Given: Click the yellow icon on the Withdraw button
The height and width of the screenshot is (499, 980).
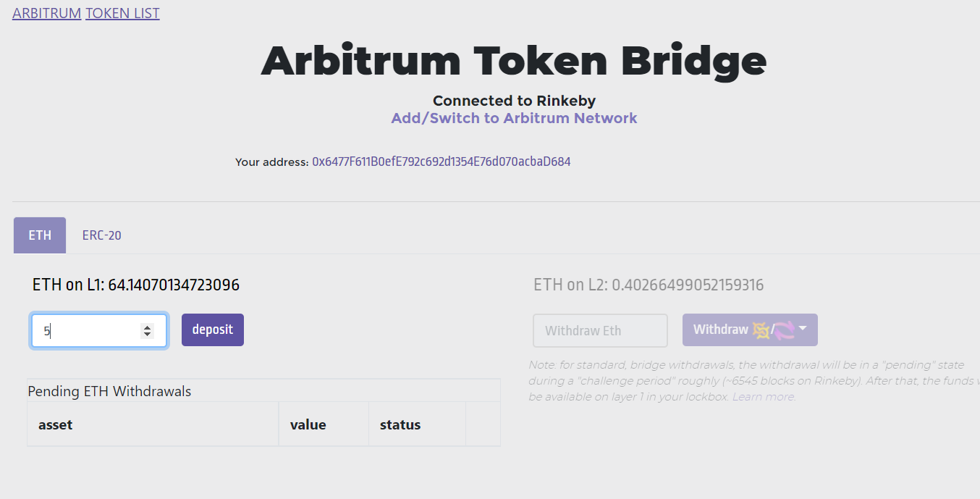Looking at the screenshot, I should (761, 330).
